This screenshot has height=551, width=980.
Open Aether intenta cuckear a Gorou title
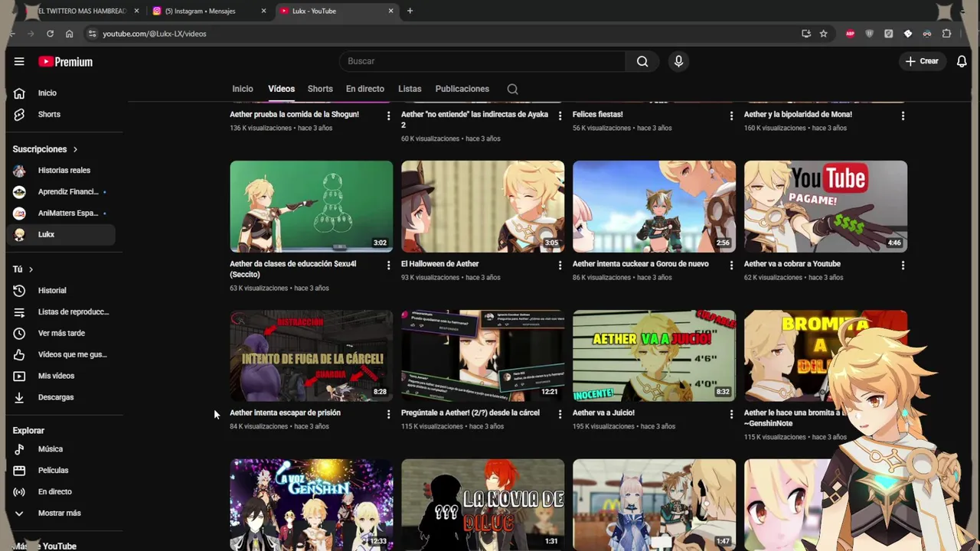pyautogui.click(x=641, y=264)
